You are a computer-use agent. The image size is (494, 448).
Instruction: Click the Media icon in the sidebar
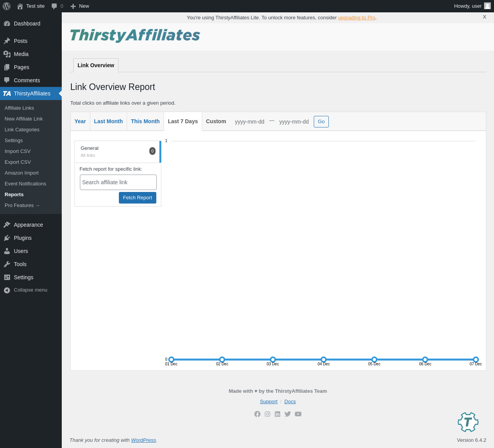coord(7,54)
